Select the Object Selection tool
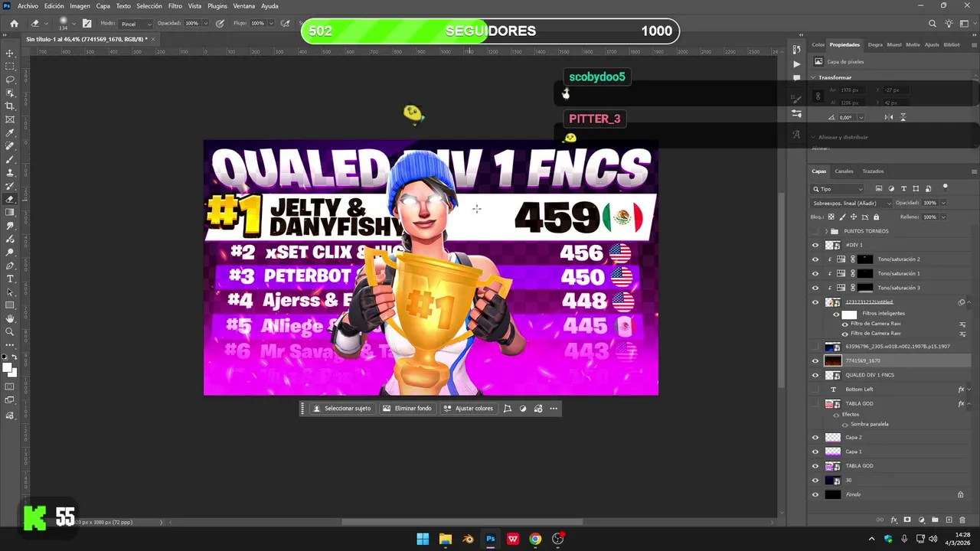Viewport: 980px width, 551px height. [x=10, y=93]
